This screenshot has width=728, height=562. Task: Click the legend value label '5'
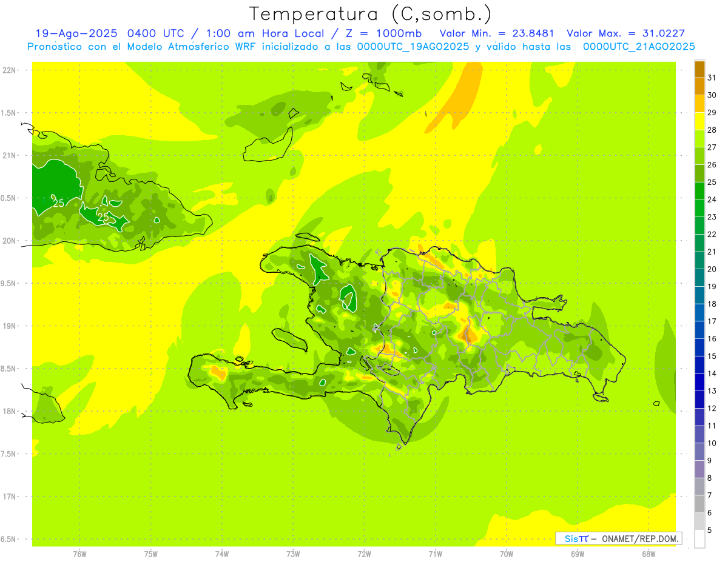click(710, 530)
